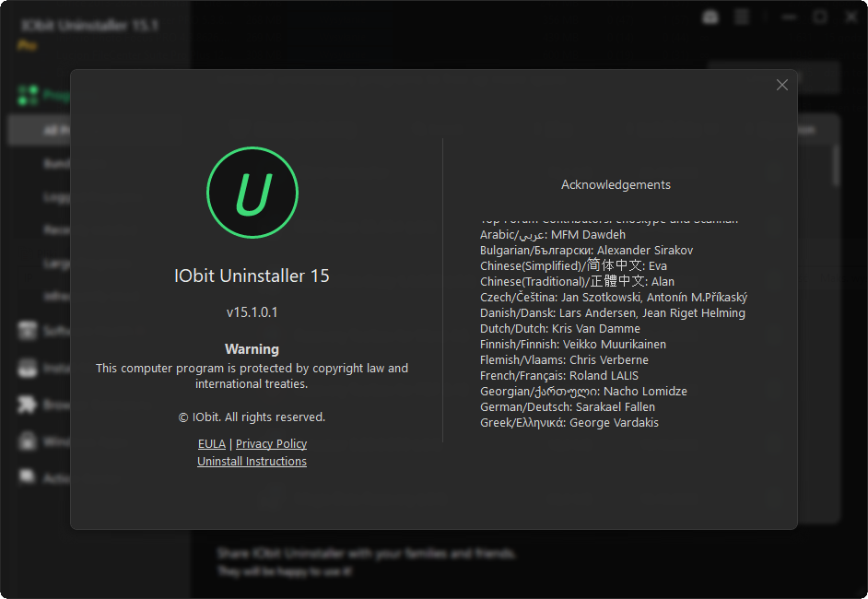
Task: Click the Action Center icon in background sidebar
Action: click(27, 476)
